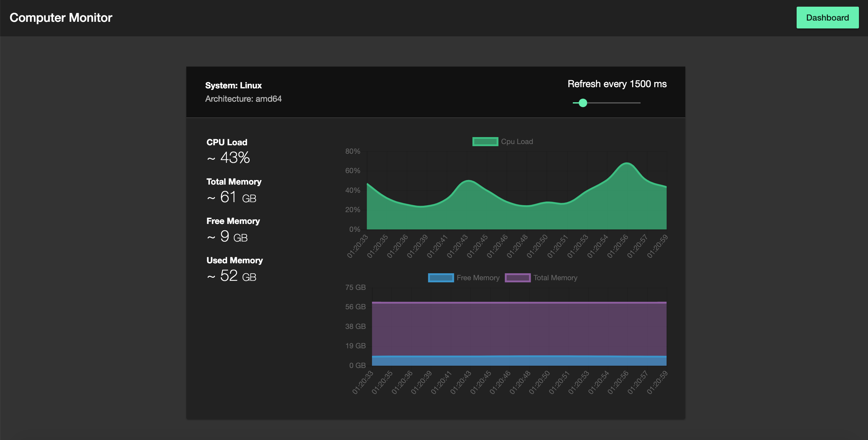This screenshot has width=868, height=440.
Task: Click the Dashboard button
Action: pyautogui.click(x=827, y=18)
